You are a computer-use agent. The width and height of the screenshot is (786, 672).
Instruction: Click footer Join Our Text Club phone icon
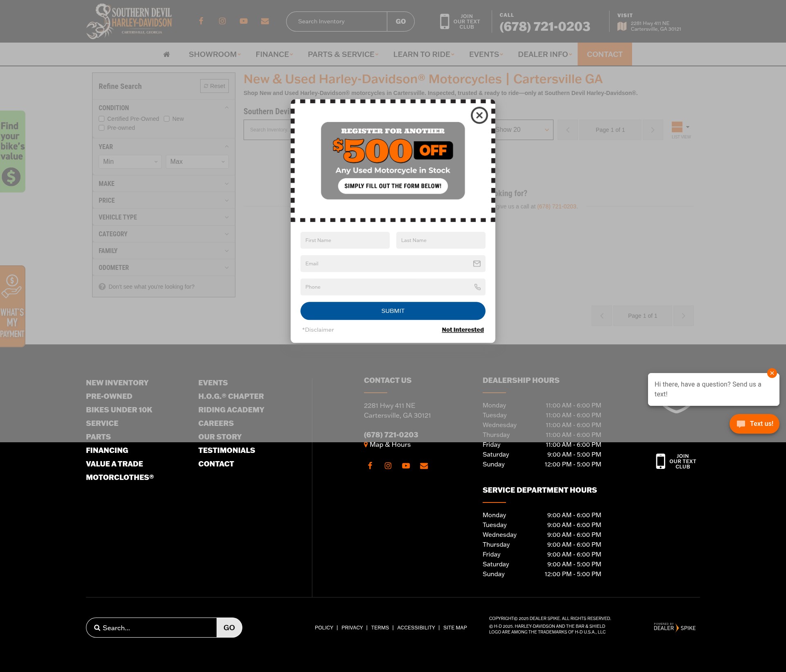(x=661, y=461)
